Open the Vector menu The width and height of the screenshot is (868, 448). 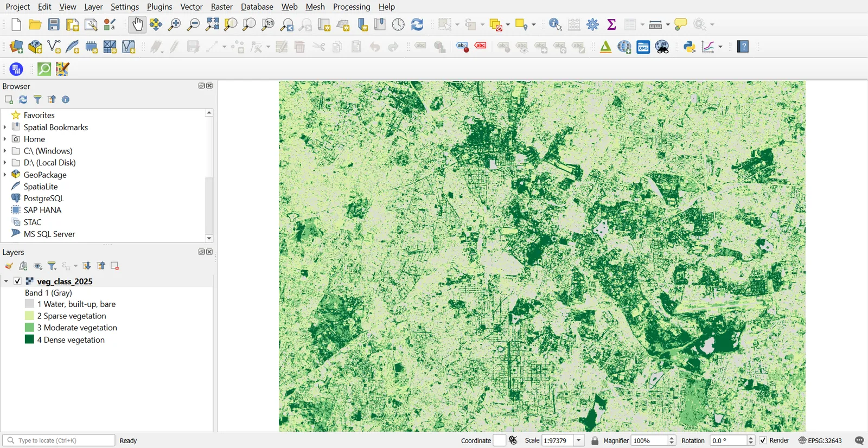pos(192,7)
